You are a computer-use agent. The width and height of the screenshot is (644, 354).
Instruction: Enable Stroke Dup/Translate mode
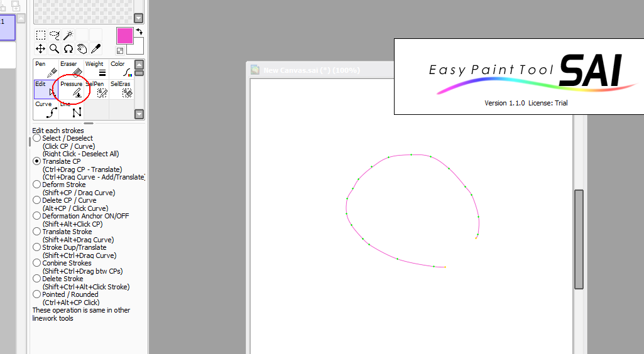click(x=37, y=247)
